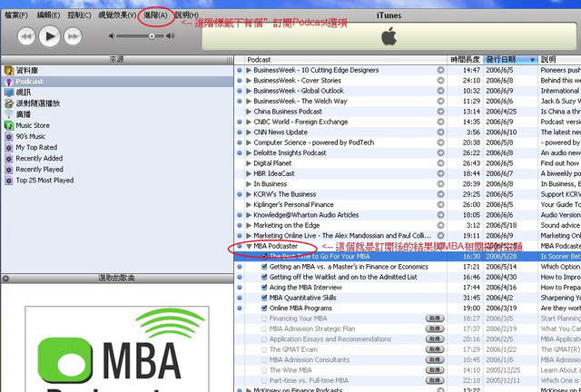The height and width of the screenshot is (392, 581).
Task: Open the Controls menu
Action: coord(79,15)
